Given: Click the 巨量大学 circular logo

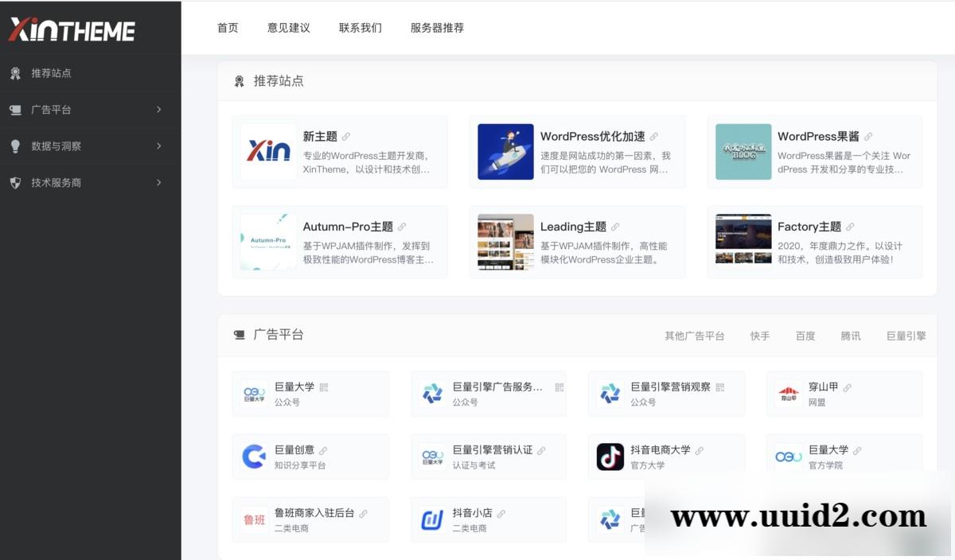Looking at the screenshot, I should click(x=253, y=393).
